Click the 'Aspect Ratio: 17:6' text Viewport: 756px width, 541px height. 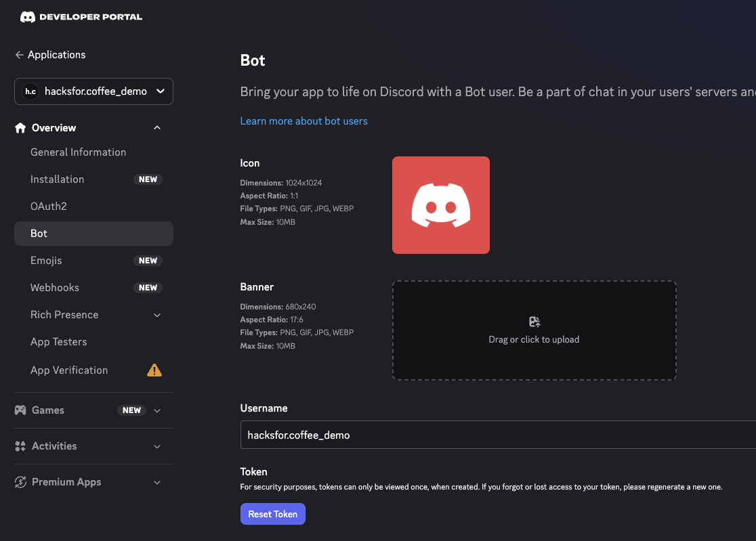tap(272, 320)
